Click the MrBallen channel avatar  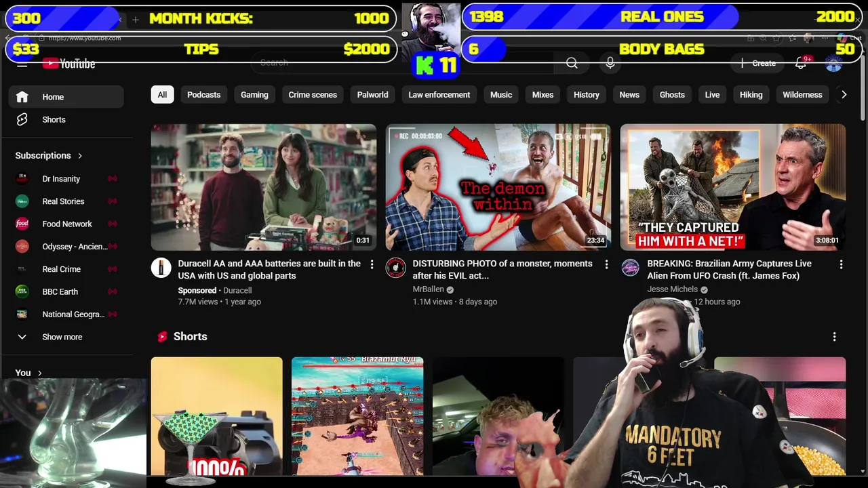click(x=395, y=268)
